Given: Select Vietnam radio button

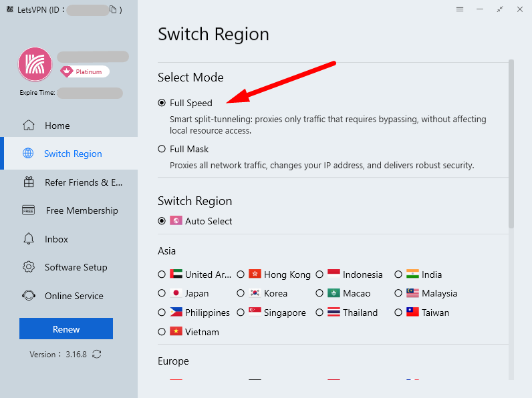Looking at the screenshot, I should coord(162,331).
